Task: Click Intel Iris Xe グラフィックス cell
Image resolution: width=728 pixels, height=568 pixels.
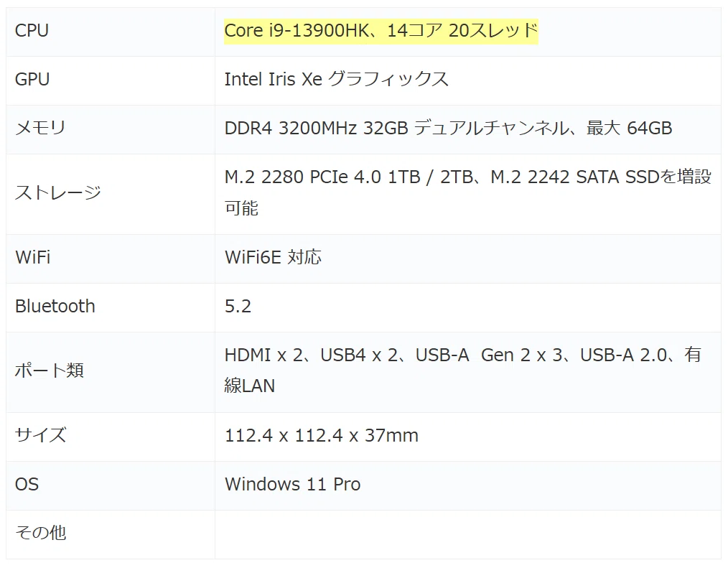Action: (336, 80)
